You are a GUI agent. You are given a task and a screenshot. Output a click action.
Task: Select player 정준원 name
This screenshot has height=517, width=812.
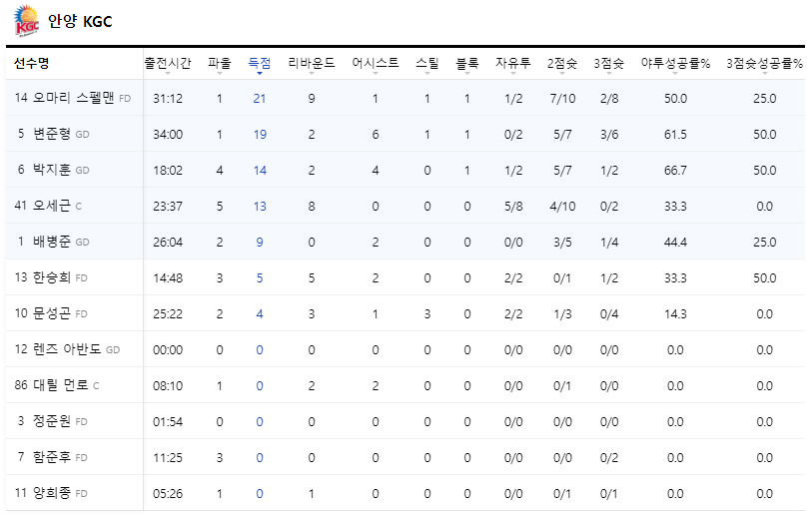[x=52, y=421]
